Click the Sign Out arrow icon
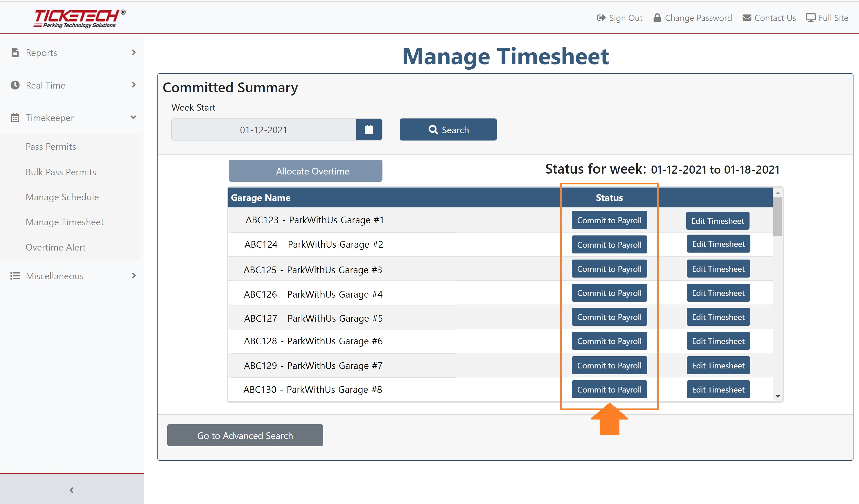 coord(601,18)
